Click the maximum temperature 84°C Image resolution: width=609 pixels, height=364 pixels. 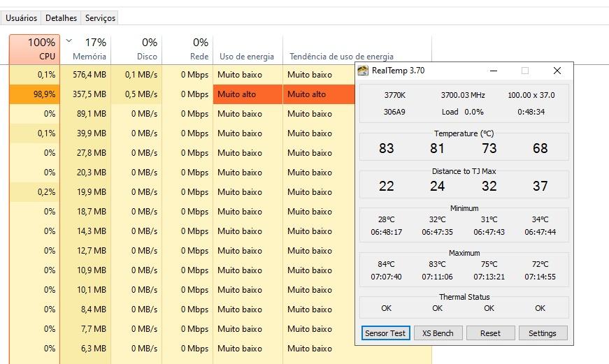(x=387, y=264)
